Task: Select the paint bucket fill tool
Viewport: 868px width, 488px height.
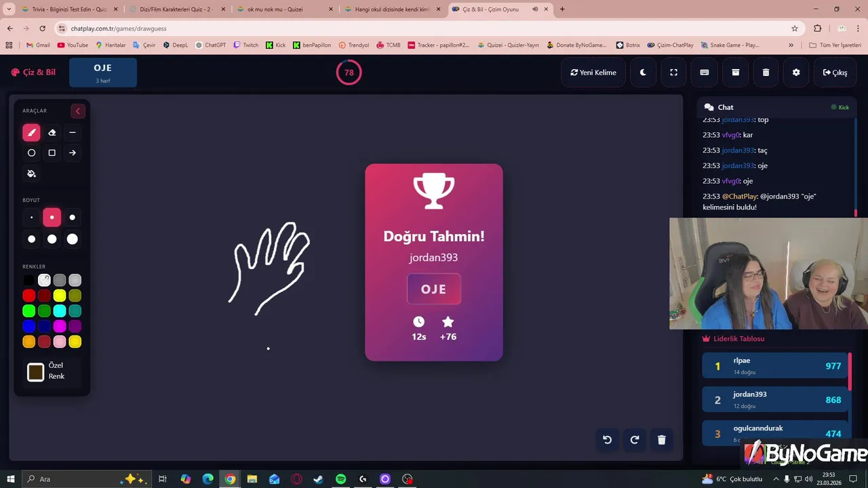Action: pos(31,174)
